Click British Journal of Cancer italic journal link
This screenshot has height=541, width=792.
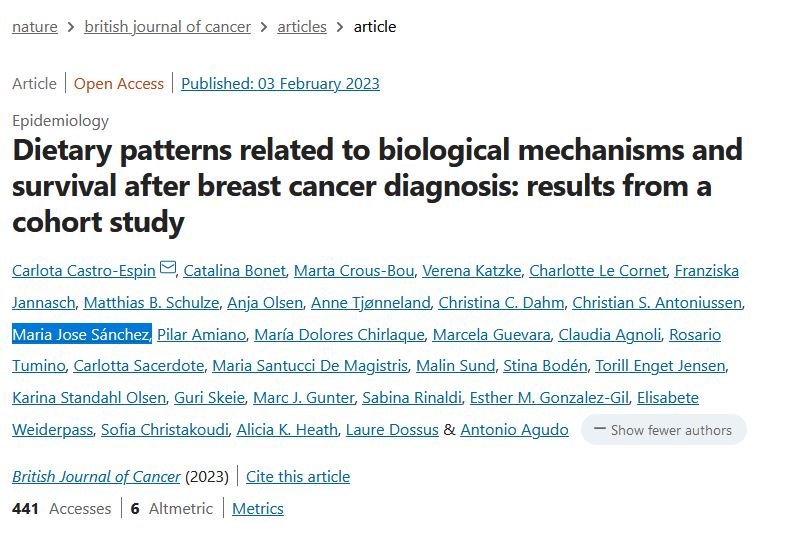click(x=96, y=477)
